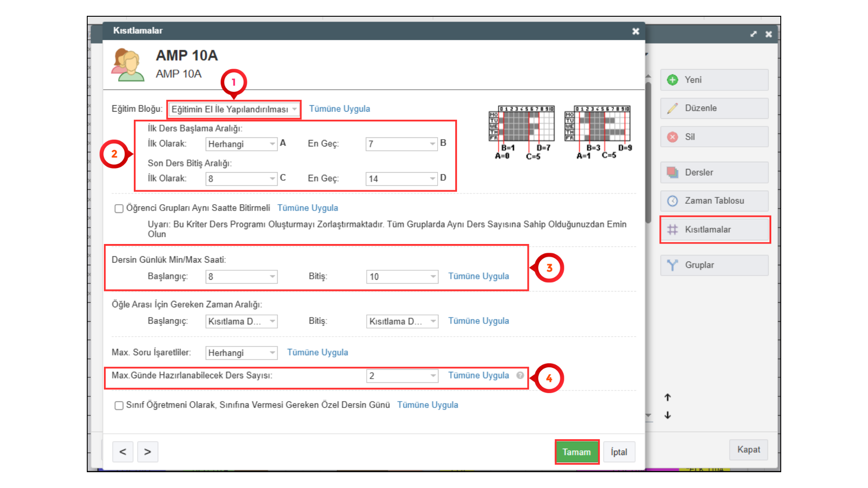Open the Eğitim Bloğu dropdown

233,109
